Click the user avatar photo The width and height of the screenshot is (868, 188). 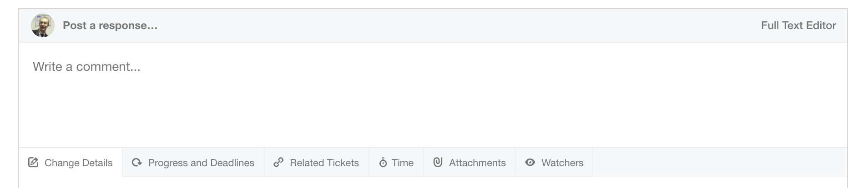43,25
